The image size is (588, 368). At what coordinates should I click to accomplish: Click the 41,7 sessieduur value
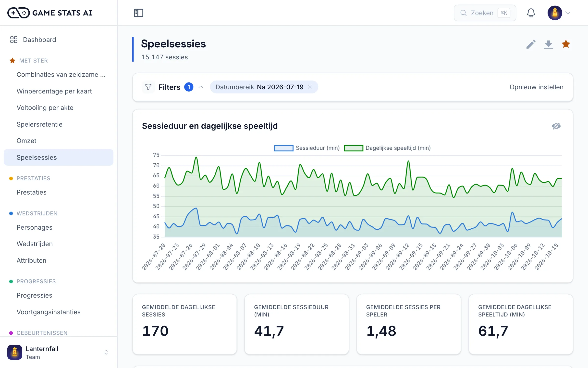pos(269,331)
